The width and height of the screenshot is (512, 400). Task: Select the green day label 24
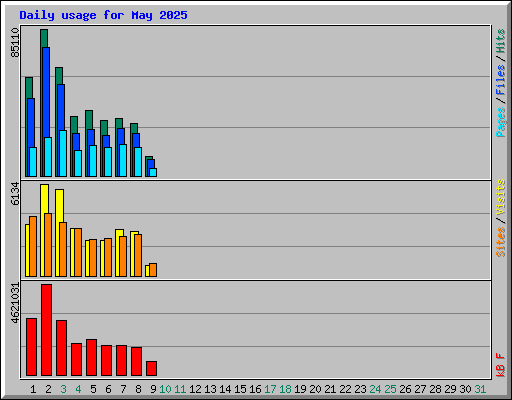click(375, 389)
